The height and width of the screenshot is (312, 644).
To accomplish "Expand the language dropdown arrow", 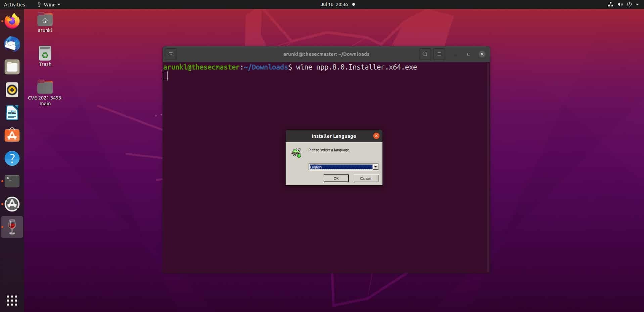I will 375,167.
